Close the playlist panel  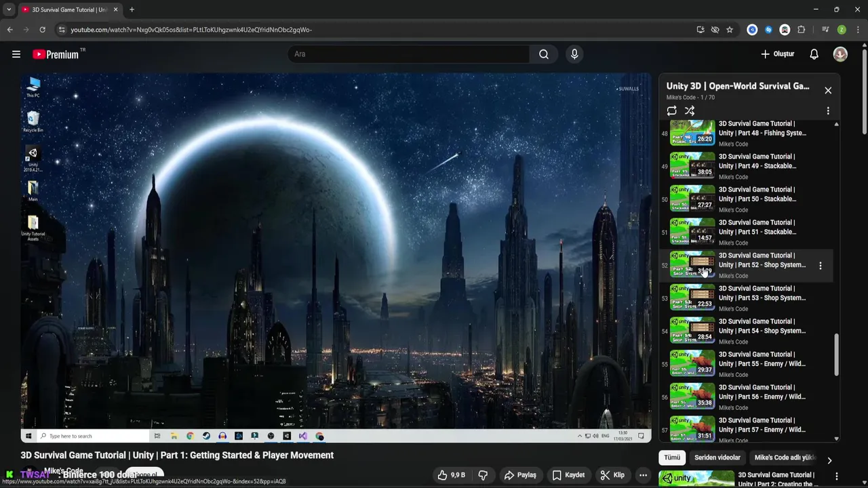[828, 90]
